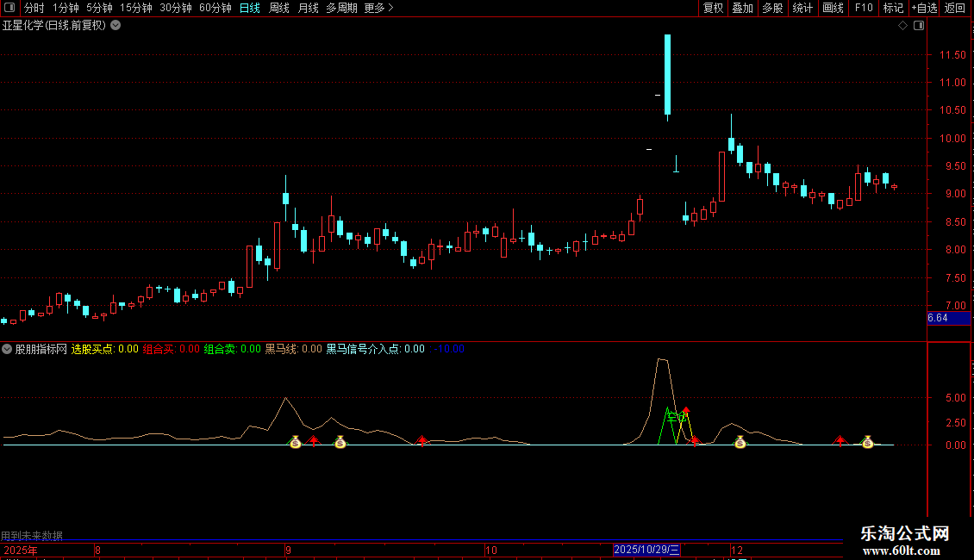This screenshot has width=974, height=560.
Task: Click the 叠加 overlay button
Action: coord(742,8)
